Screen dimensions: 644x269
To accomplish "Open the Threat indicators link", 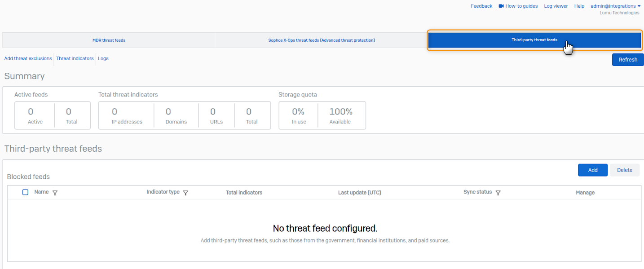I will 75,58.
